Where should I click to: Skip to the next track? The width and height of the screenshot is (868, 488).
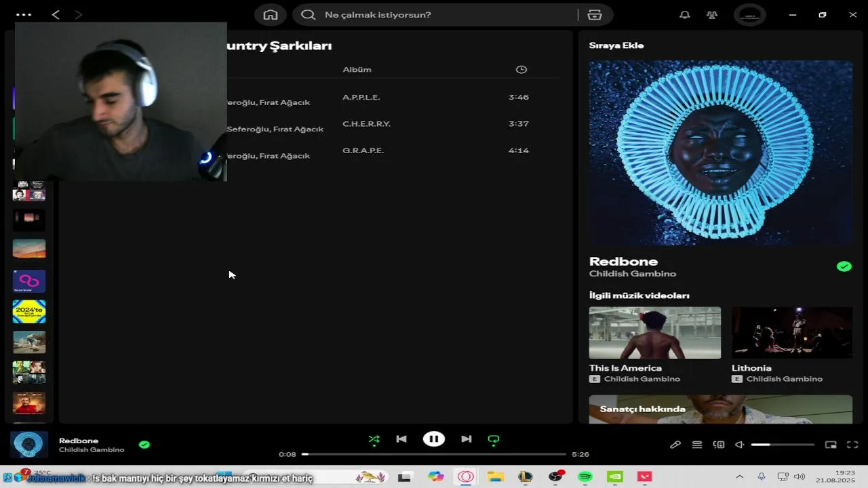point(467,439)
